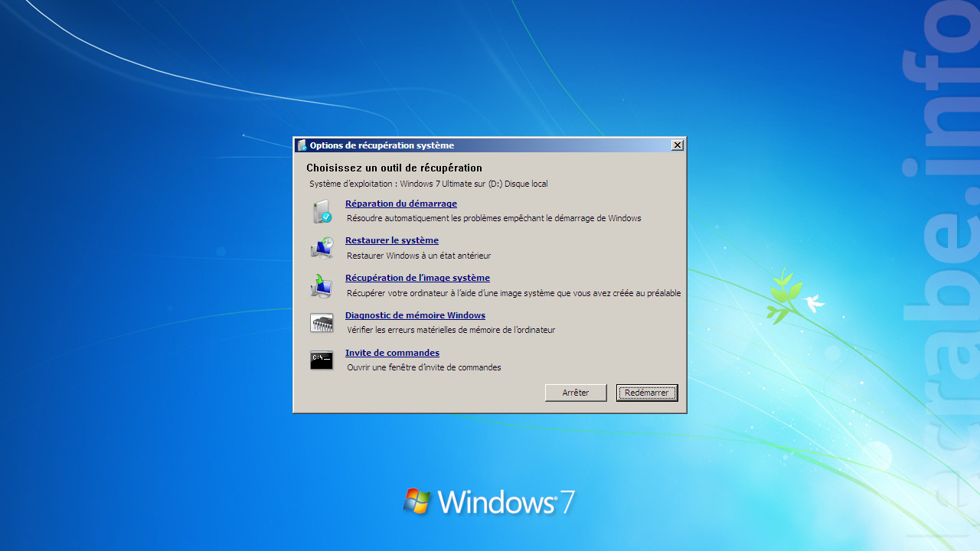Viewport: 980px width, 551px height.
Task: Click the Récupération de l'image système icon
Action: tap(322, 285)
